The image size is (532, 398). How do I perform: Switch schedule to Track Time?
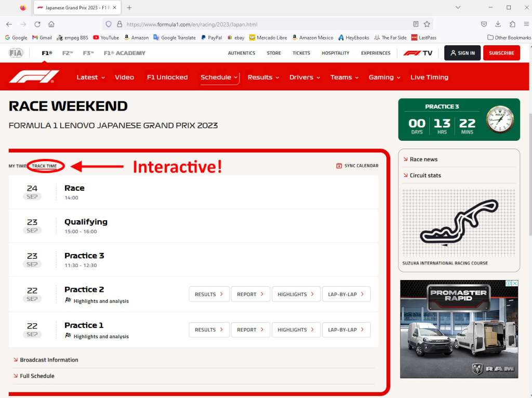45,166
